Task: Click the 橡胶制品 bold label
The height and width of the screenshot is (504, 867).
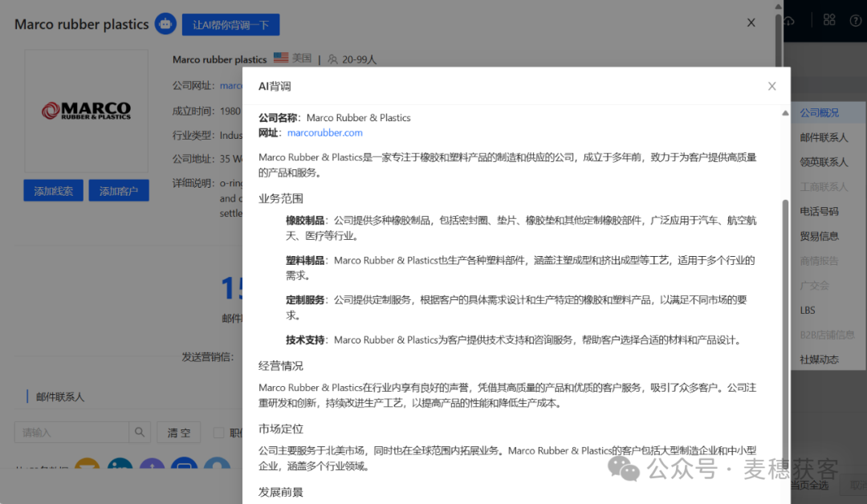Action: [x=305, y=221]
